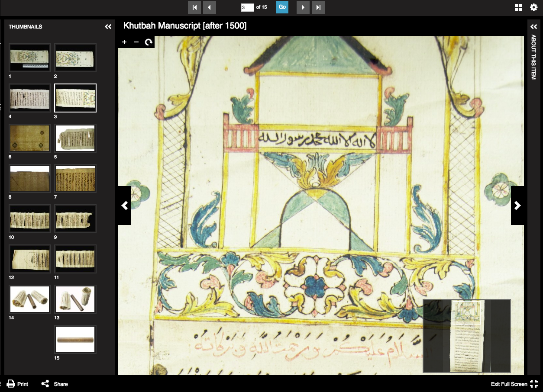
Task: Open thumbnail 2
Action: coord(75,58)
